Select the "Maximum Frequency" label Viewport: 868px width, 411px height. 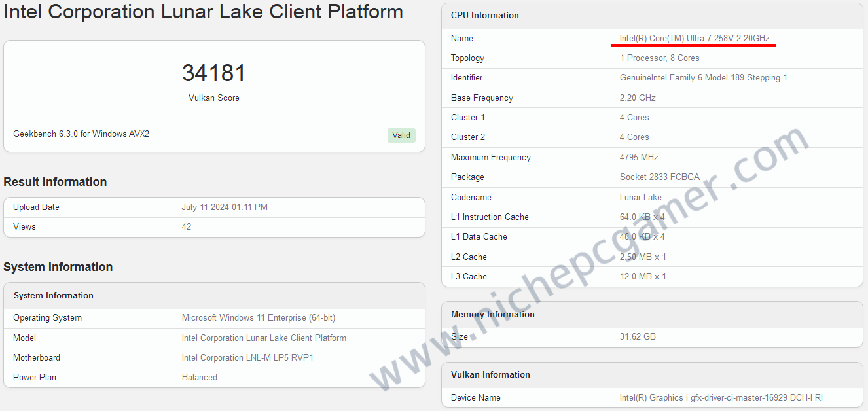coord(491,158)
